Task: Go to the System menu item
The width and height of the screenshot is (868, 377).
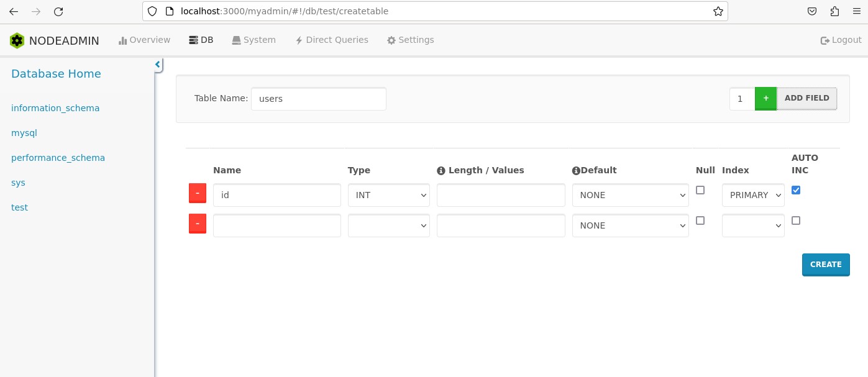Action: pyautogui.click(x=254, y=40)
